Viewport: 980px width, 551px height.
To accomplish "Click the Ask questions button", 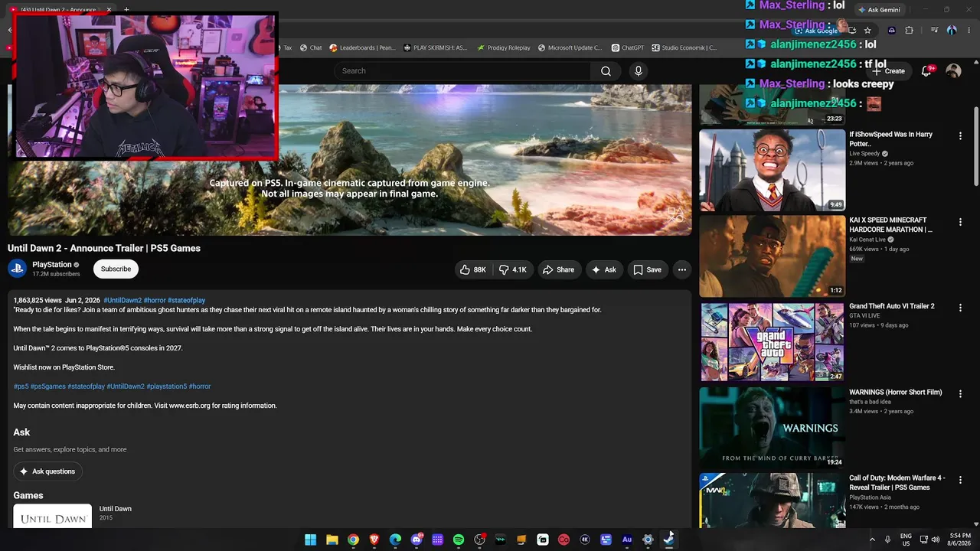I will (47, 471).
